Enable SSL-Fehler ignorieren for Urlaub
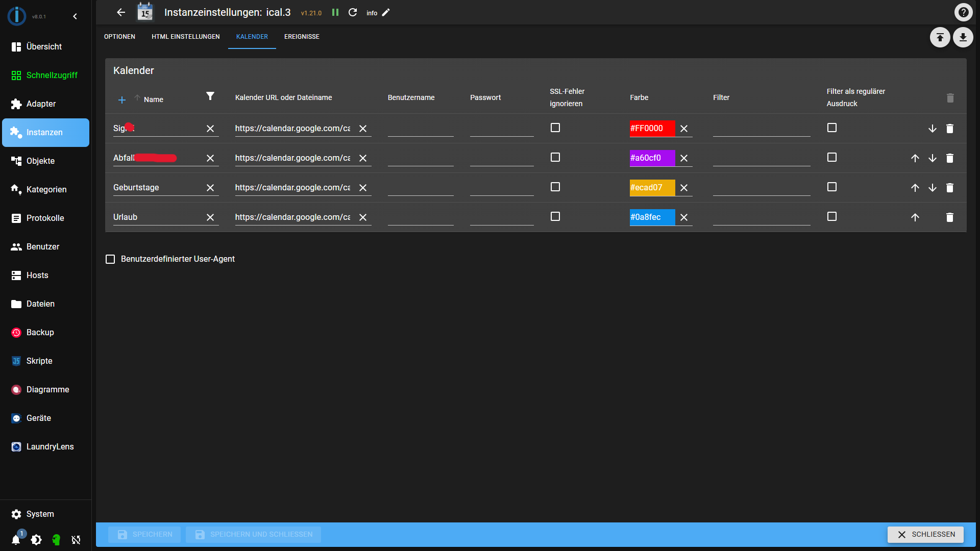Viewport: 980px width, 551px height. [x=555, y=216]
